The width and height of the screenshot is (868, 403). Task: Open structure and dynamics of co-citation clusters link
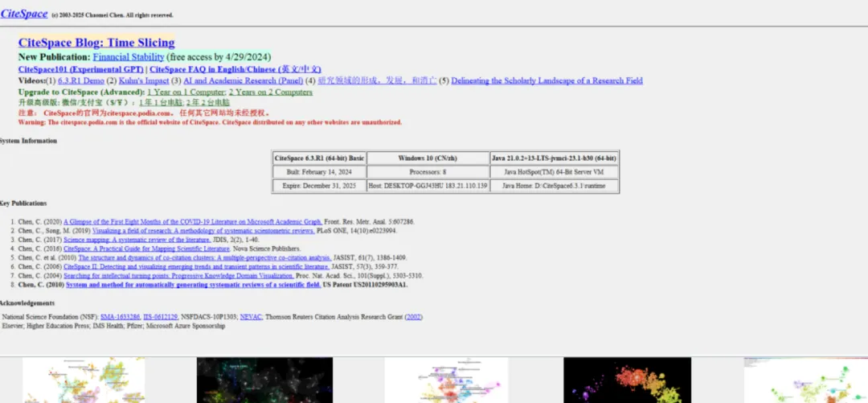[x=205, y=257]
